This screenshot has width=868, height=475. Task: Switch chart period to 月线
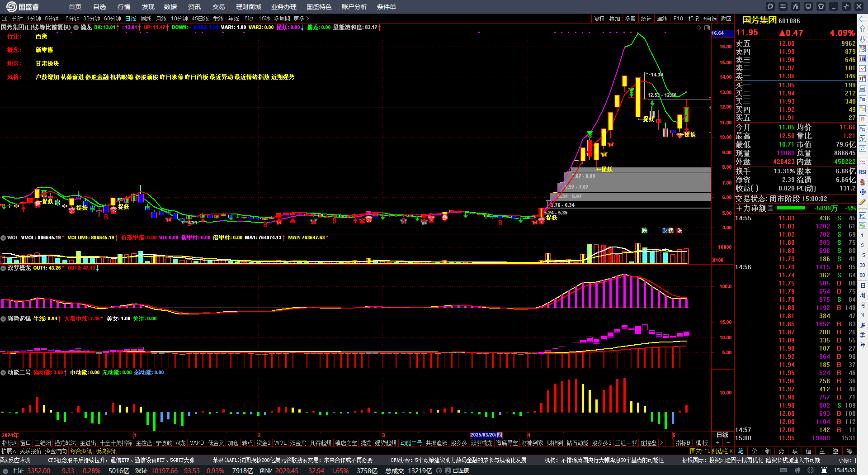pyautogui.click(x=161, y=19)
